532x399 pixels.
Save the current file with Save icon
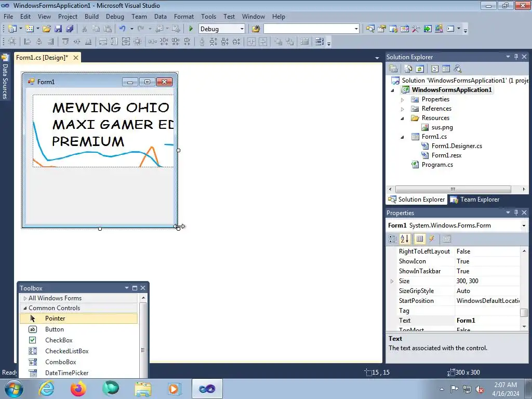point(58,29)
